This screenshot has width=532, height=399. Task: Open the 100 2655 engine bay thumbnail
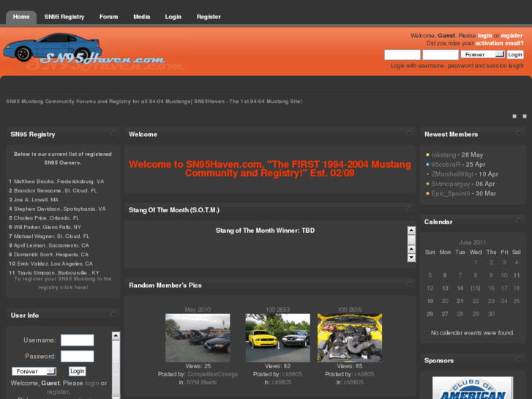350,338
